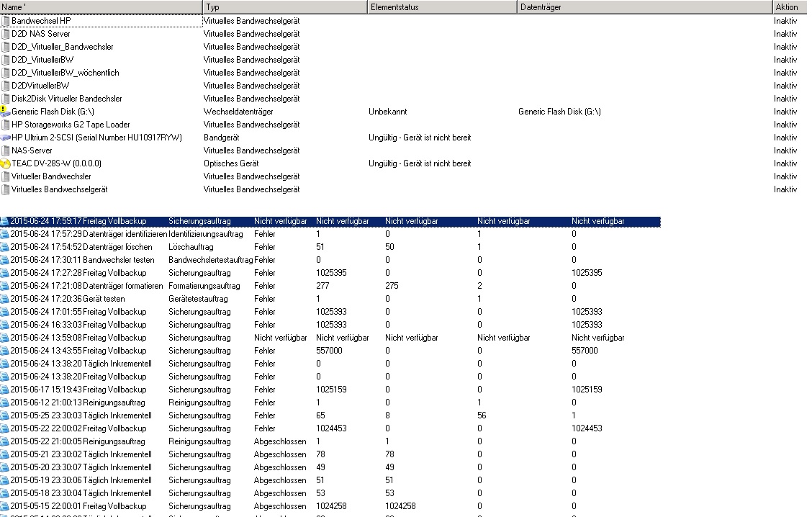The image size is (812, 517).
Task: Click the Aktion column header
Action: [790, 6]
